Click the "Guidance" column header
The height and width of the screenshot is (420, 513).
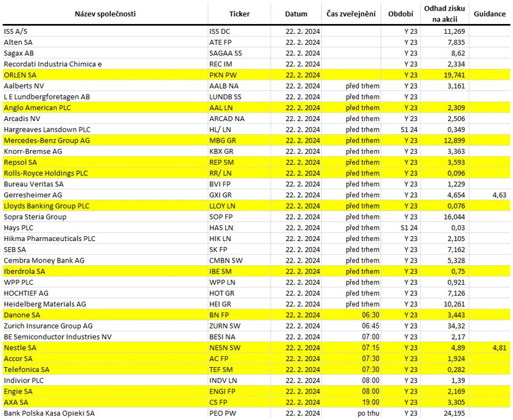coord(490,14)
